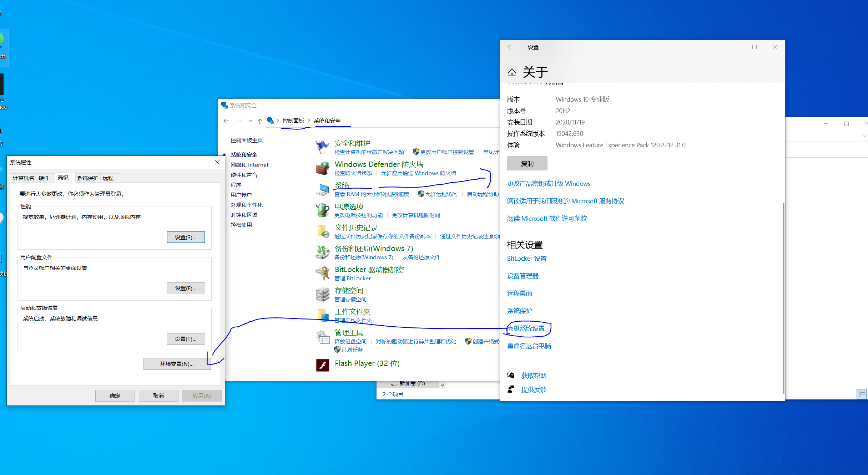
Task: Click the 复制 button in Settings
Action: pos(527,163)
